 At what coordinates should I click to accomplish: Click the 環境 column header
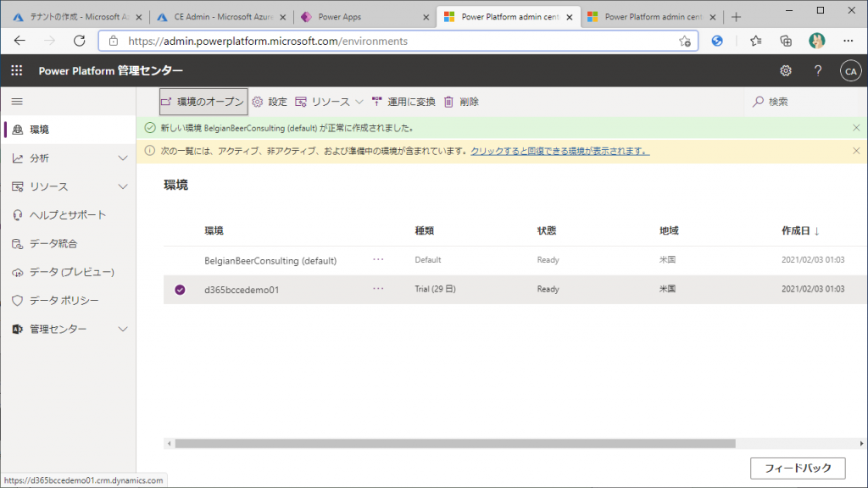pos(214,230)
